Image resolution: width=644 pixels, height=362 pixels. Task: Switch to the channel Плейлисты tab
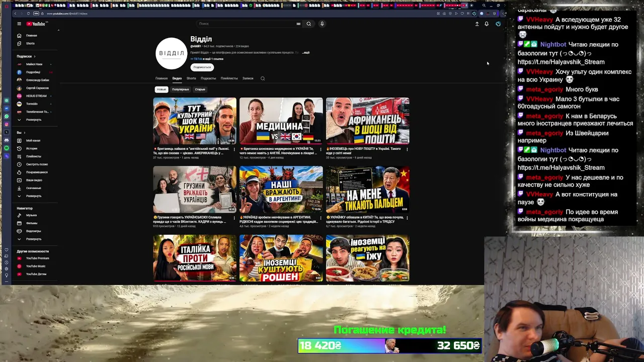(x=229, y=78)
